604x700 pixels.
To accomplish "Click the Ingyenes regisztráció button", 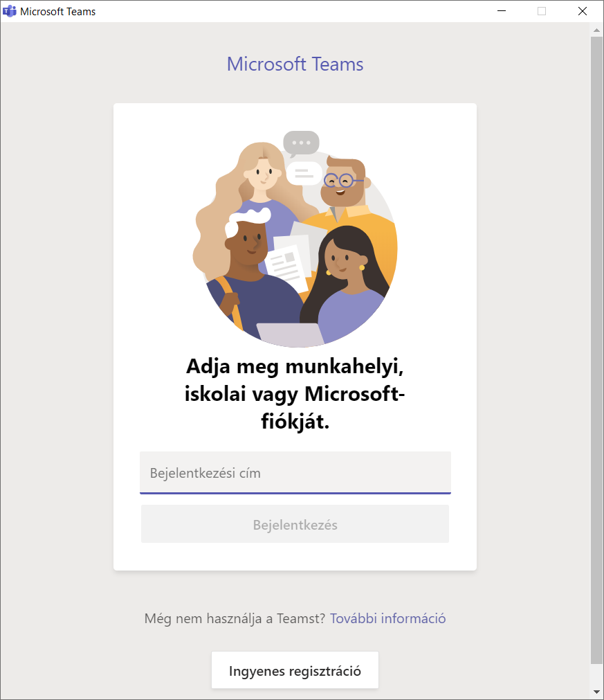I will click(x=295, y=670).
